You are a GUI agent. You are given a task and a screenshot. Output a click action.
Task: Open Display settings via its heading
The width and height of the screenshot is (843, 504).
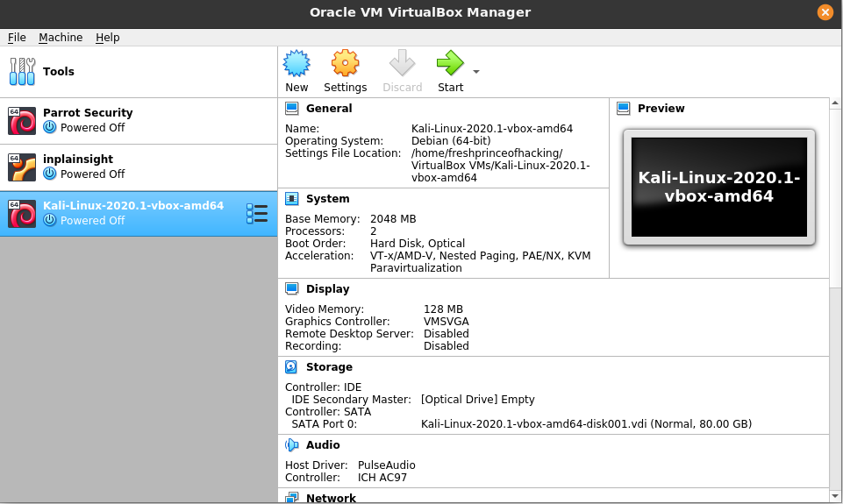click(328, 289)
